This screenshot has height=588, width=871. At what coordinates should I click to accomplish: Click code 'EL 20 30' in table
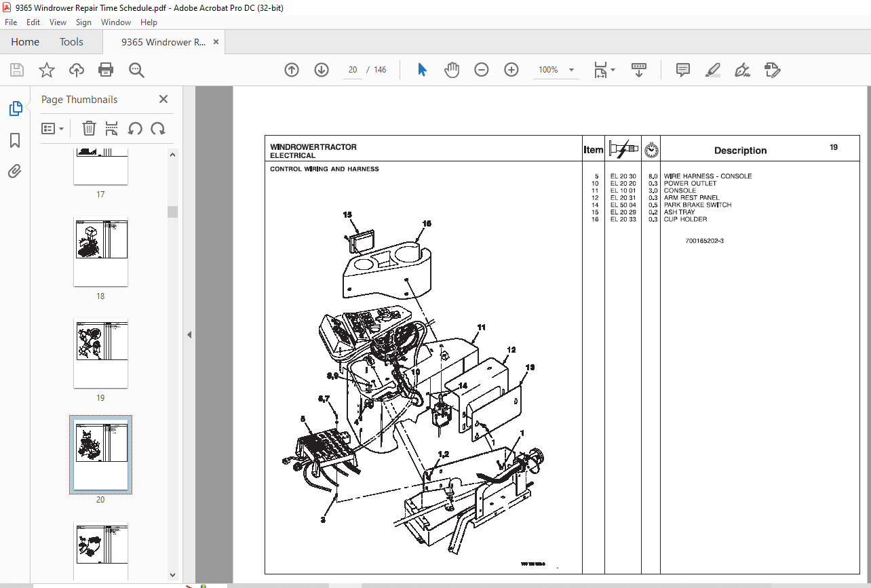coord(623,176)
